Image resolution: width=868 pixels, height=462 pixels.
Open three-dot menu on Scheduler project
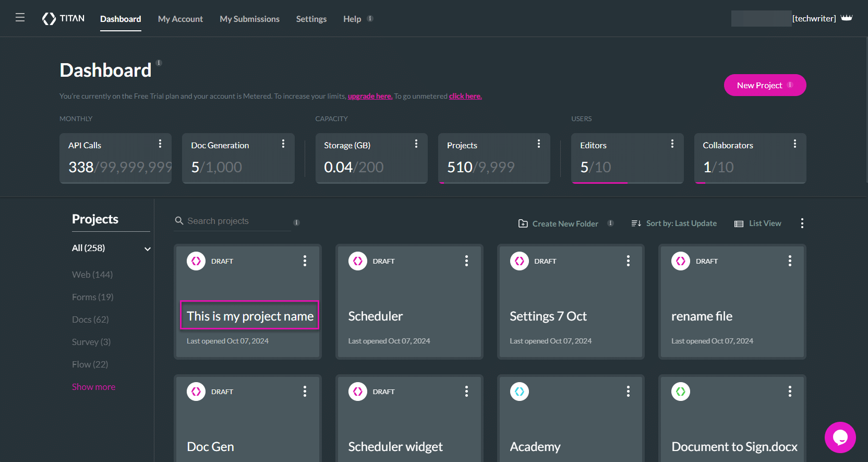tap(466, 261)
